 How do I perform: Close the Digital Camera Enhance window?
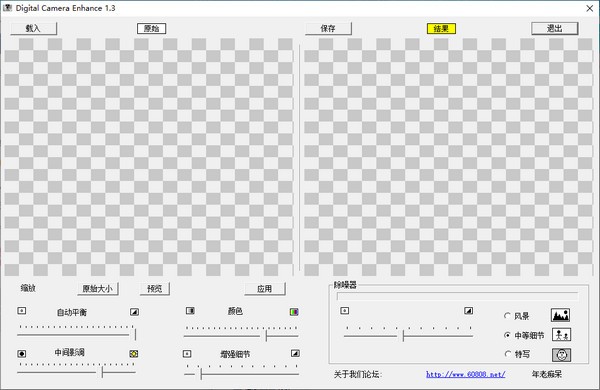click(x=590, y=8)
